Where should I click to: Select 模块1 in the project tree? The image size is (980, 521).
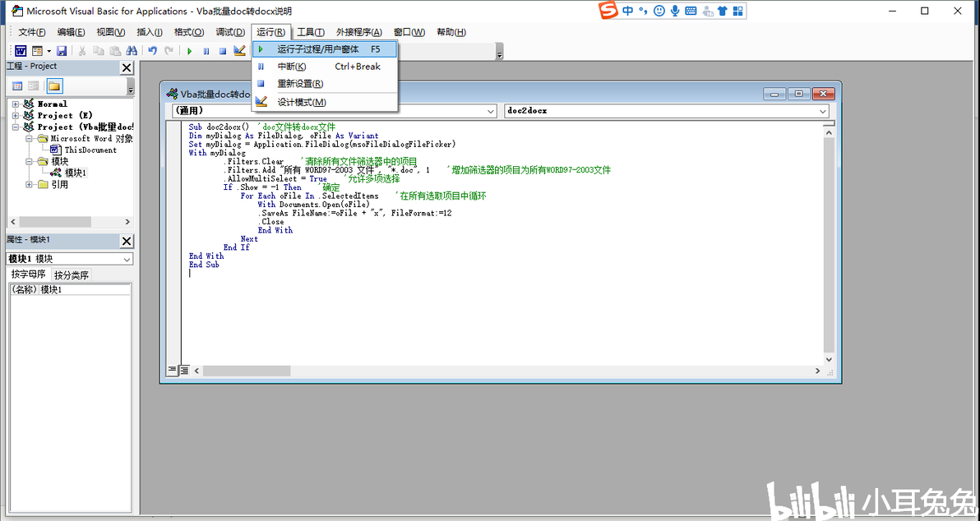point(76,173)
